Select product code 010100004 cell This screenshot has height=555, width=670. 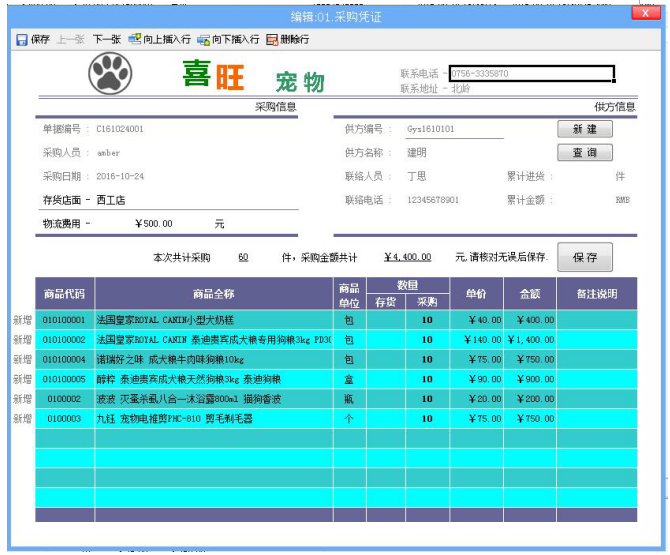65,359
